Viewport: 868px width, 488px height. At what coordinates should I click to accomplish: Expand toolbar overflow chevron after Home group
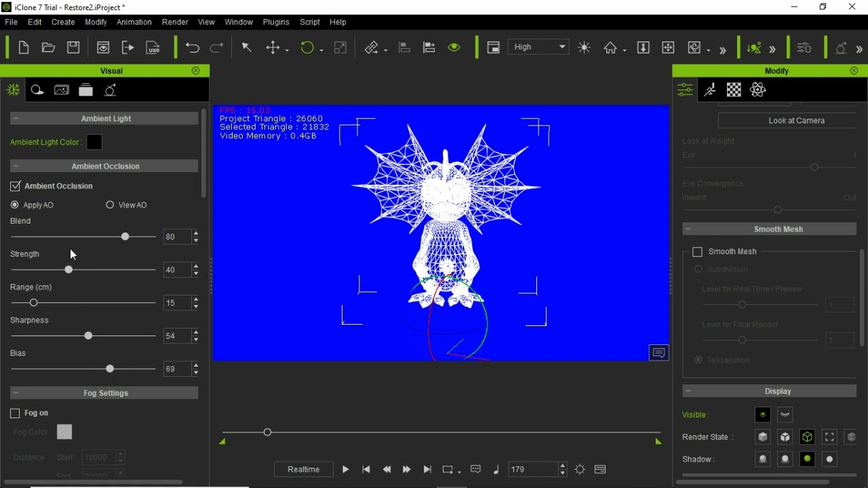coord(723,49)
